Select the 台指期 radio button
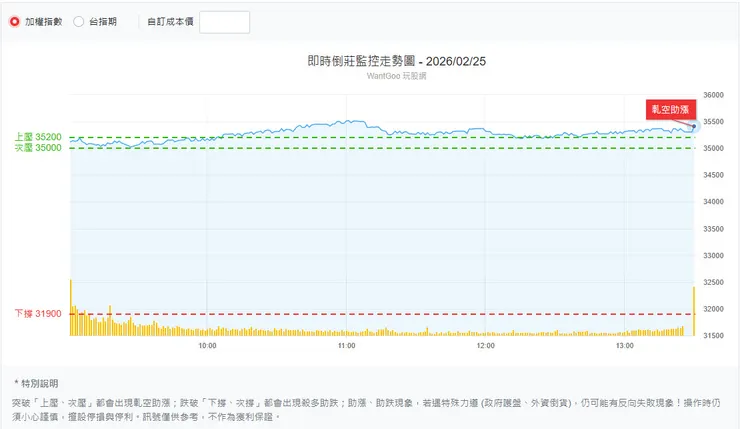Screen dimensions: 740x429 point(78,21)
